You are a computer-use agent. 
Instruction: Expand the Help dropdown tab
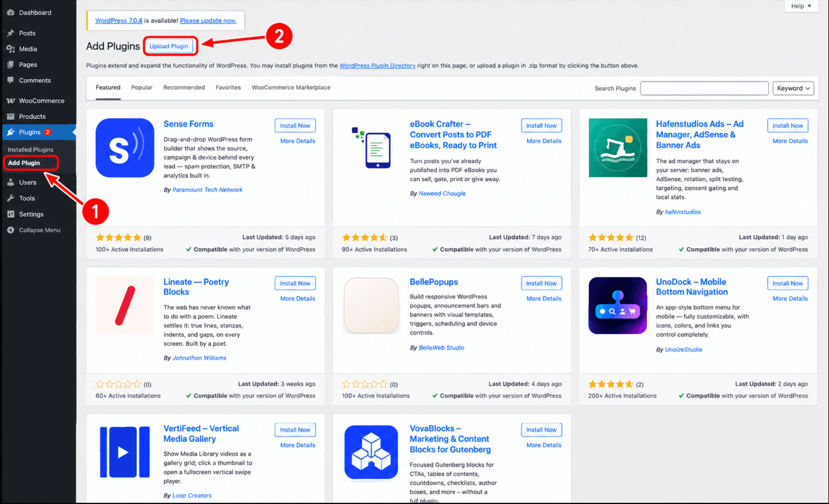point(802,6)
